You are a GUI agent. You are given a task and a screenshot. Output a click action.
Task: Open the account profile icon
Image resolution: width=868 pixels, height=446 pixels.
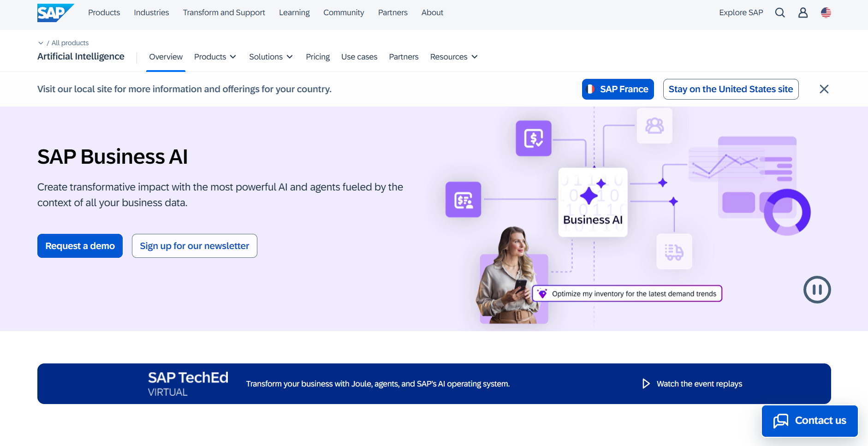803,12
